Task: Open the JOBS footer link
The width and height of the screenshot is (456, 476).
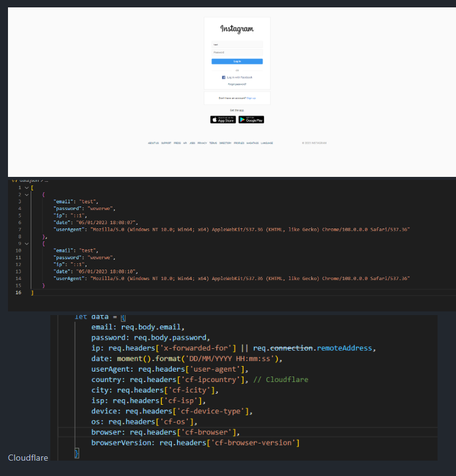Action: pos(192,143)
